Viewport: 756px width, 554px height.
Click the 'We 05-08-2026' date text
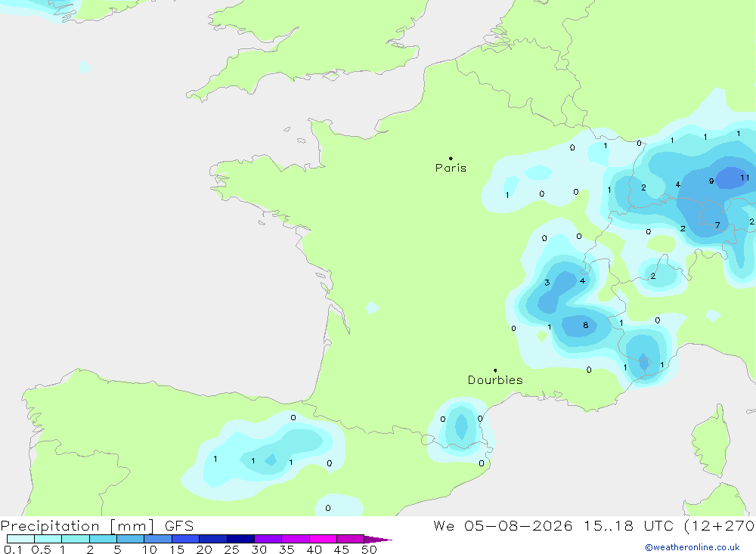point(503,526)
